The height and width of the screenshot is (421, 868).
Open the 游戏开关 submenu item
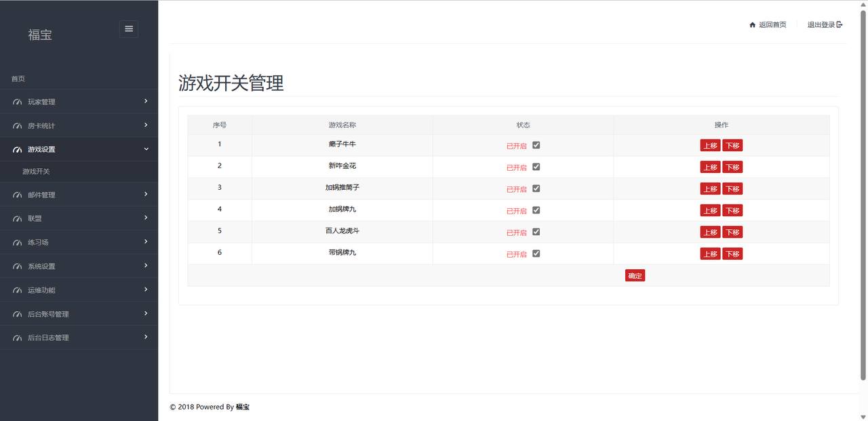tap(36, 172)
